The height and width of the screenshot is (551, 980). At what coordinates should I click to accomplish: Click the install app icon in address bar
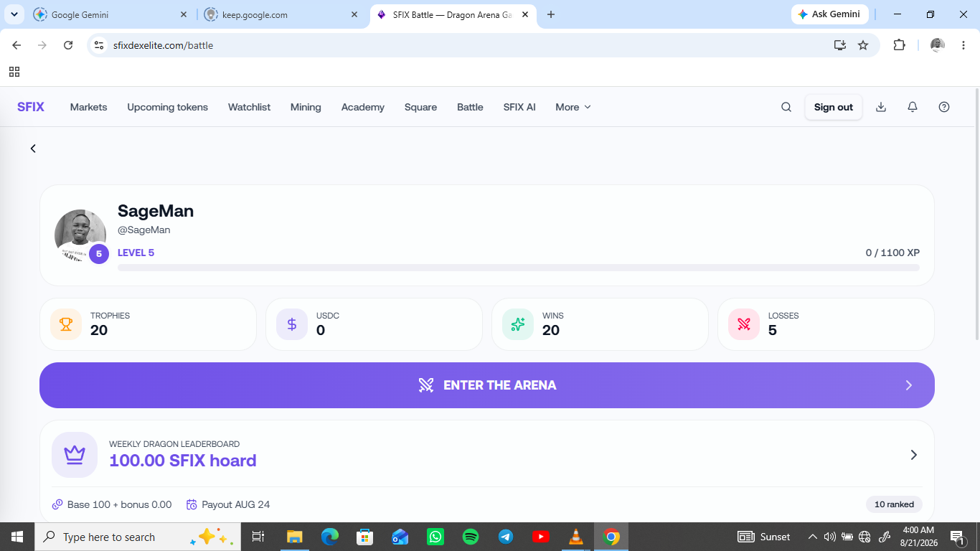pos(840,45)
